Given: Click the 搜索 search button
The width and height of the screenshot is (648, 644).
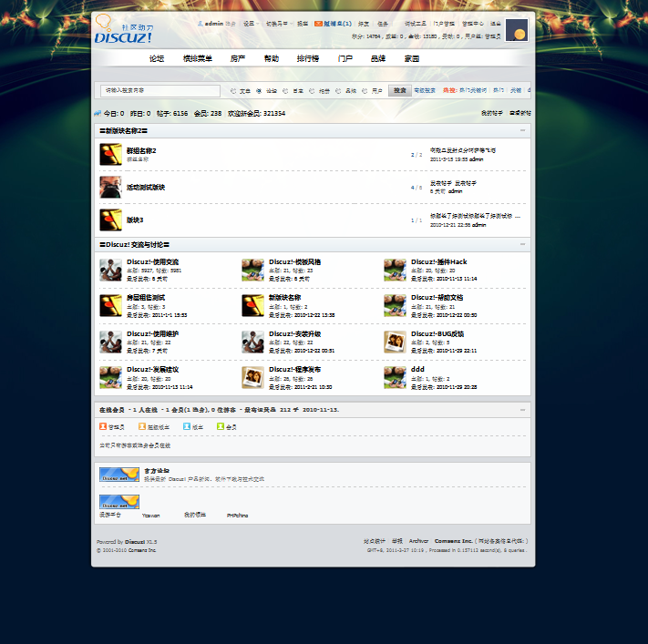Looking at the screenshot, I should tap(399, 90).
